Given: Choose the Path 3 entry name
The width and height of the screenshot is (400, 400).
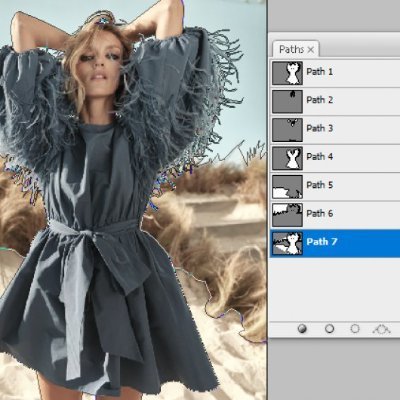Looking at the screenshot, I should pyautogui.click(x=319, y=128).
